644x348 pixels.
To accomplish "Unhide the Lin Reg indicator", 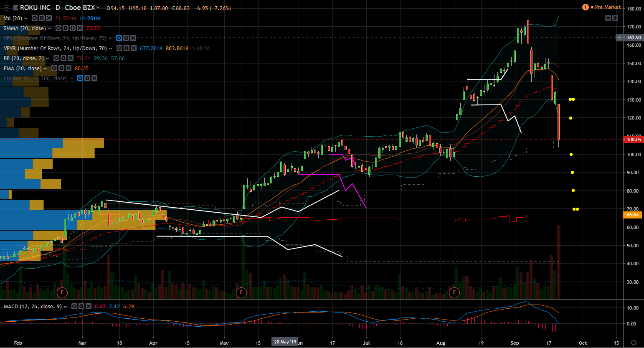I will 81,79.
